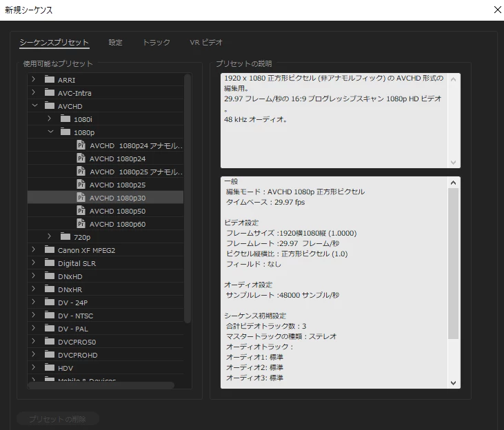Click the settings details scroll-up arrow
The height and width of the screenshot is (430, 504).
click(453, 183)
